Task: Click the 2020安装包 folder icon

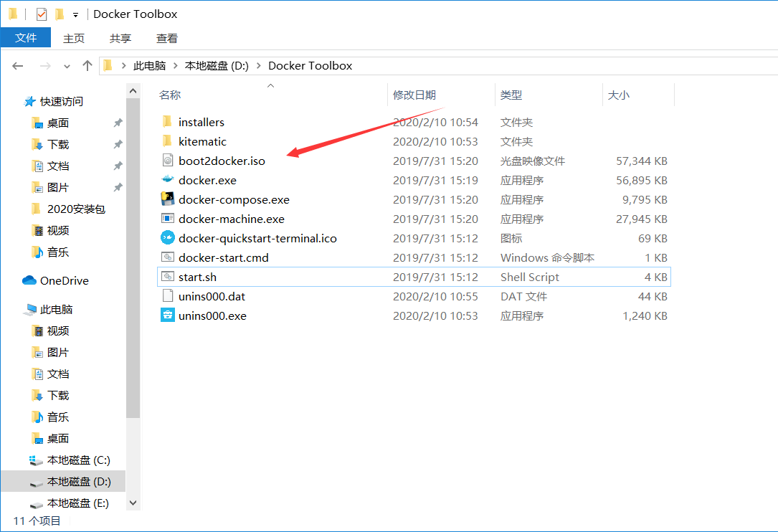Action: click(x=37, y=209)
